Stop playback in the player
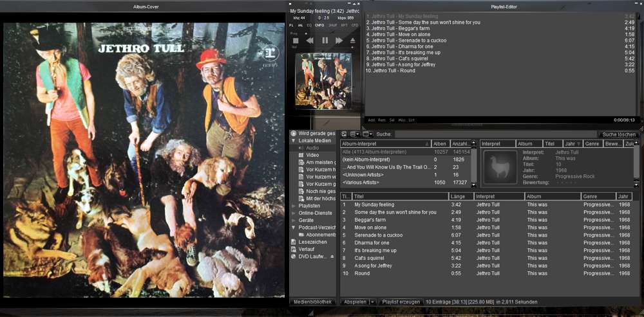Image resolution: width=644 pixels, height=317 pixels. [x=296, y=41]
